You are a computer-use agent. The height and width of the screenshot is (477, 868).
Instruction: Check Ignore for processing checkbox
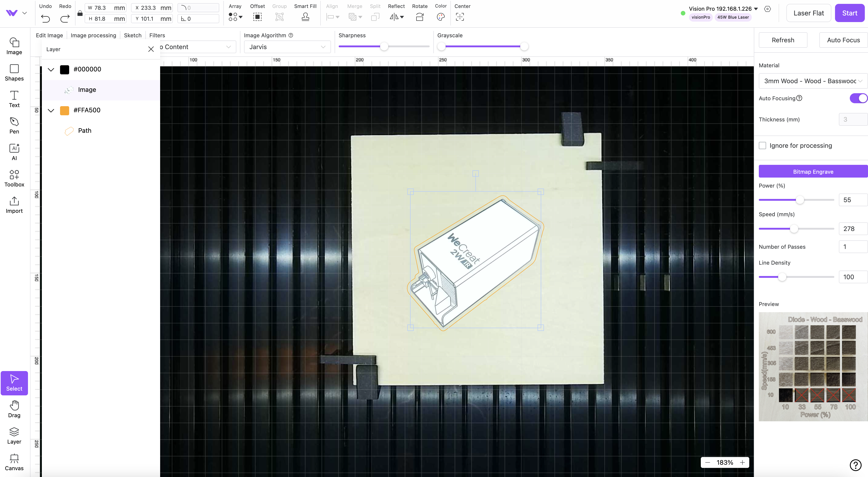(762, 146)
